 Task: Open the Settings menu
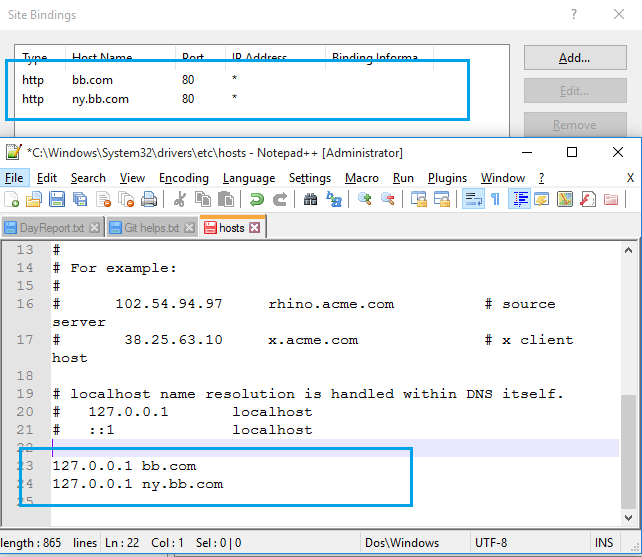[x=310, y=178]
